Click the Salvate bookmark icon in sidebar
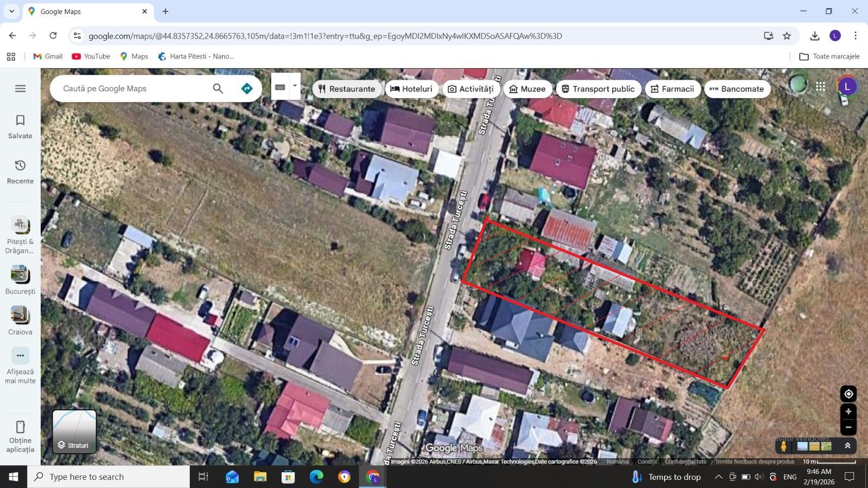The height and width of the screenshot is (488, 868). coord(20,120)
